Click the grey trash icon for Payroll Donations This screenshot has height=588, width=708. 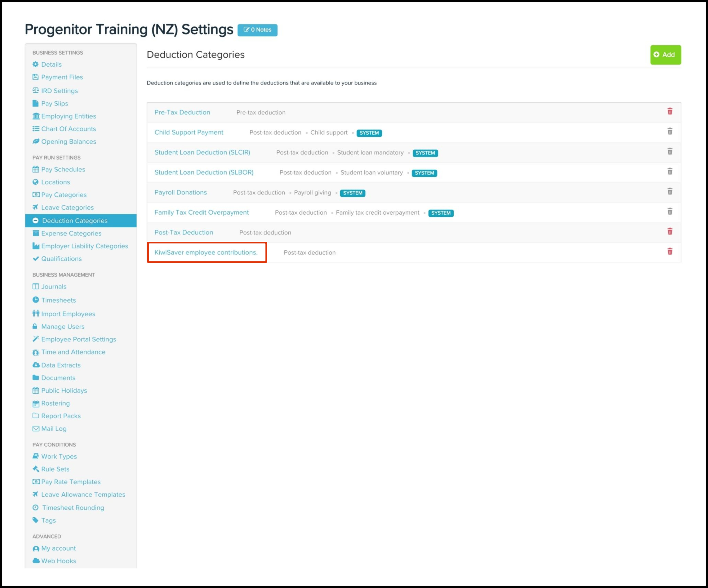(x=670, y=191)
